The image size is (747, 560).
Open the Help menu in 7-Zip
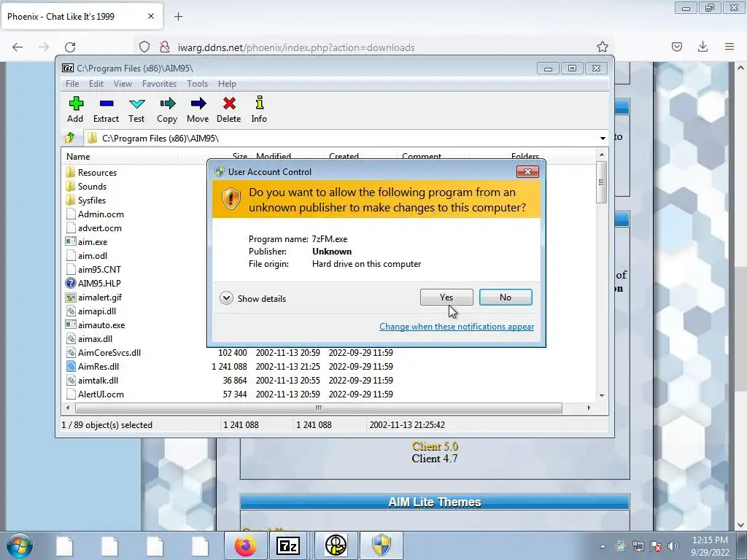(227, 83)
